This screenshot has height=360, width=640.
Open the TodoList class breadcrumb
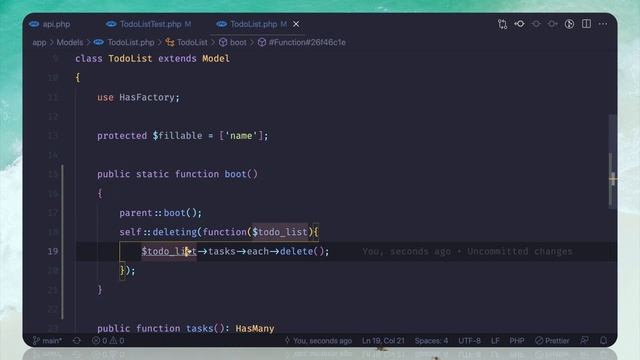(187, 42)
